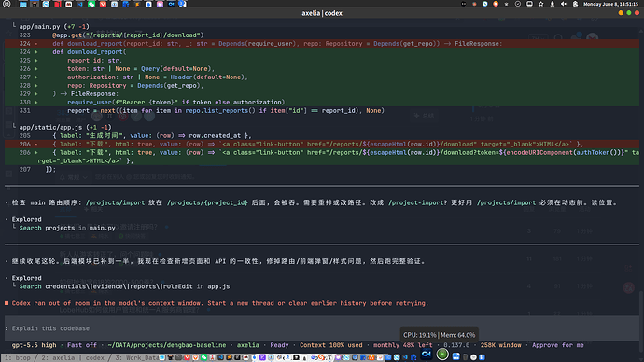Image resolution: width=644 pixels, height=362 pixels.
Task: Click the 'gpt-5.5 high' model status entry
Action: point(35,345)
